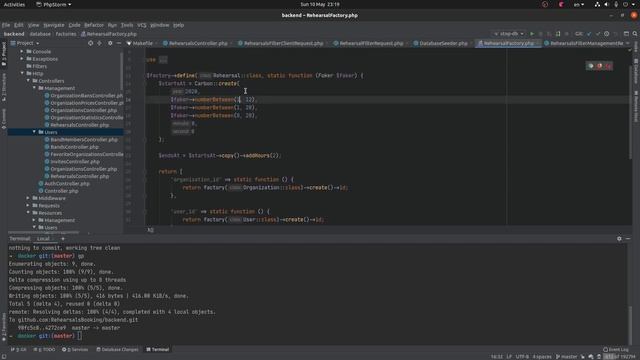Click the Project tree vertical scrollbar

pos(122,71)
